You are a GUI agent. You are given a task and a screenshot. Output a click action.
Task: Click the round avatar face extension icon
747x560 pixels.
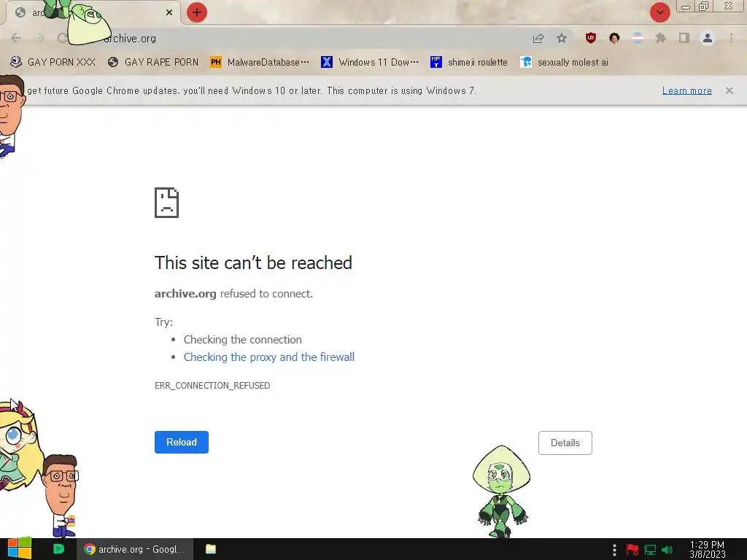point(614,38)
